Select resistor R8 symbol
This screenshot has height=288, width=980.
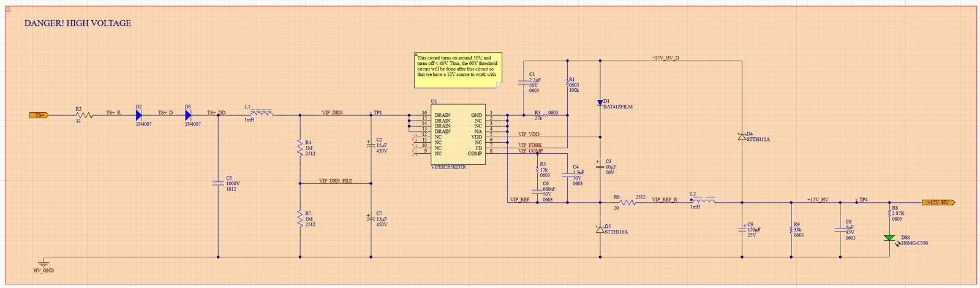point(888,213)
